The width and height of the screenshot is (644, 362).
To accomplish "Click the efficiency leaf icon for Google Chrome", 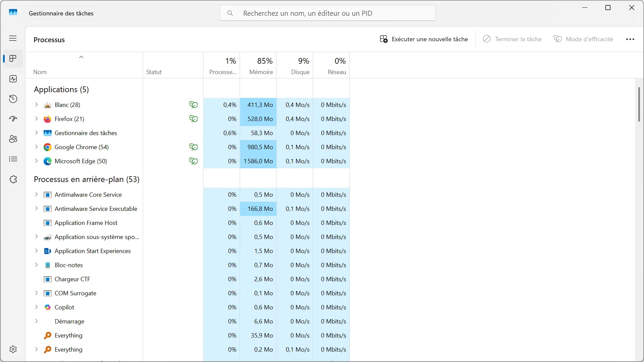I will (194, 147).
